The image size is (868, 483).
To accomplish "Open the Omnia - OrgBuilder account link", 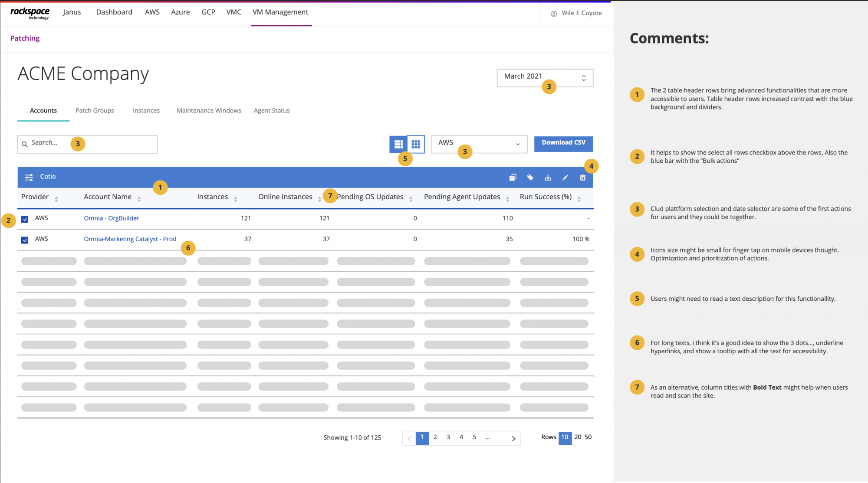I will pos(111,218).
